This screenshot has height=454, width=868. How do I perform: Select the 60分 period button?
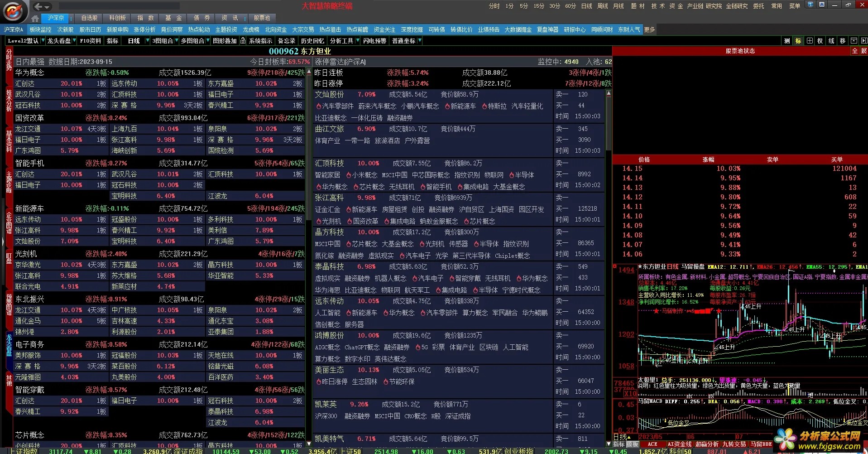click(x=571, y=6)
